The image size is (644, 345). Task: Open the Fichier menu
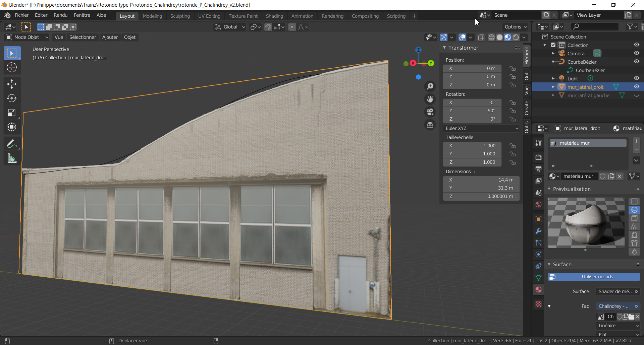22,15
